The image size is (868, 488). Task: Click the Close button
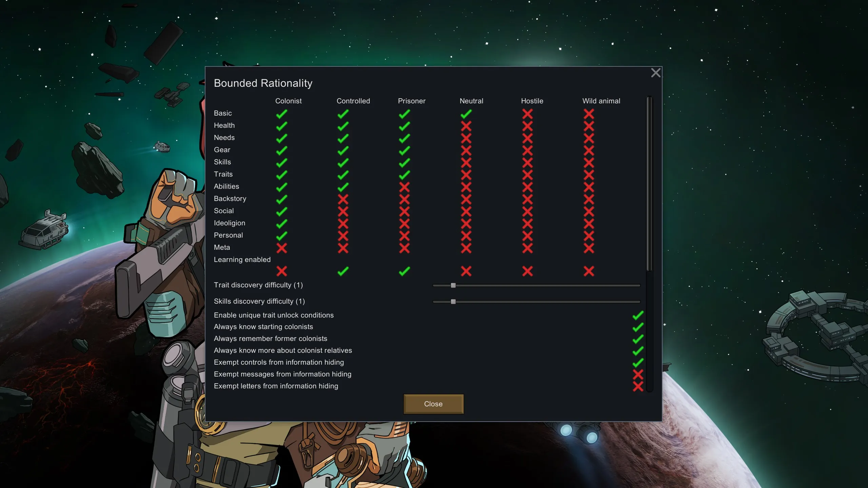[433, 404]
